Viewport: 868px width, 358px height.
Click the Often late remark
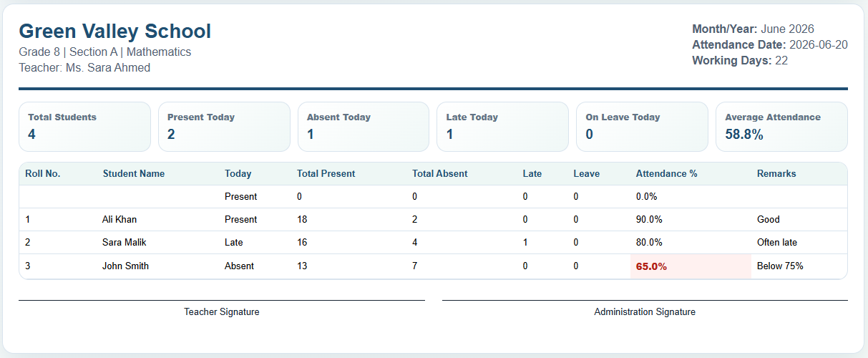coord(799,243)
